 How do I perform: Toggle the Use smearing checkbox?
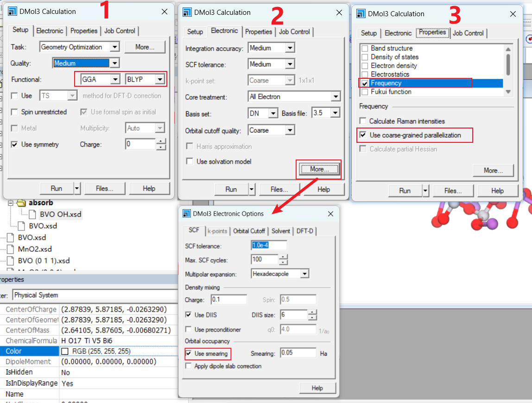pos(189,354)
